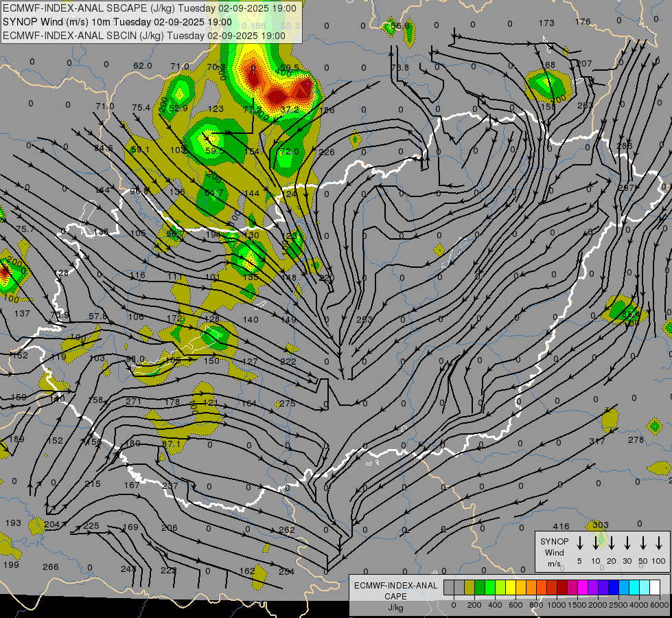
Task: Click the wind arrow above 10 in SYNOP legend
Action: pos(596,543)
